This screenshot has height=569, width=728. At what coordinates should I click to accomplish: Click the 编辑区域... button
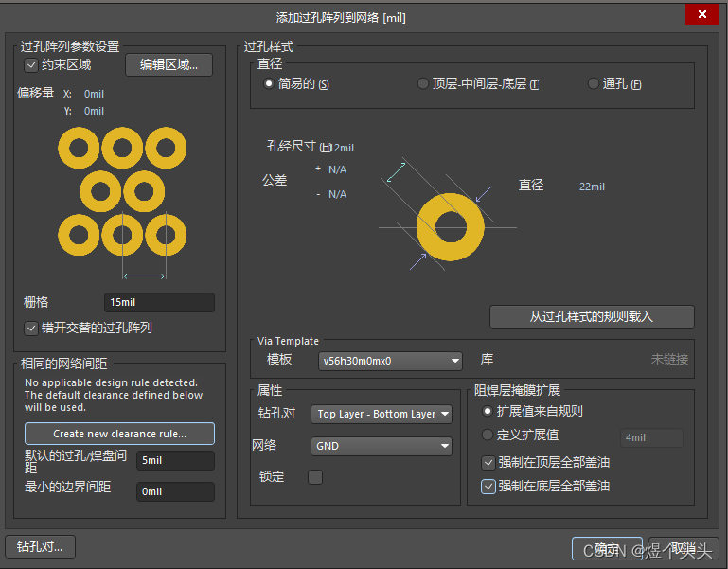pos(169,65)
